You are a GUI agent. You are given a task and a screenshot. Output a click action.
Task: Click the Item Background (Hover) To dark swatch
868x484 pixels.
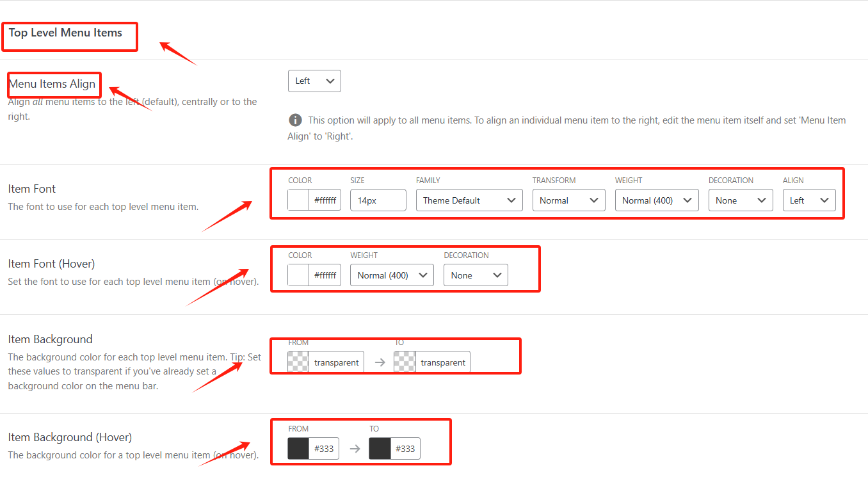click(x=380, y=449)
